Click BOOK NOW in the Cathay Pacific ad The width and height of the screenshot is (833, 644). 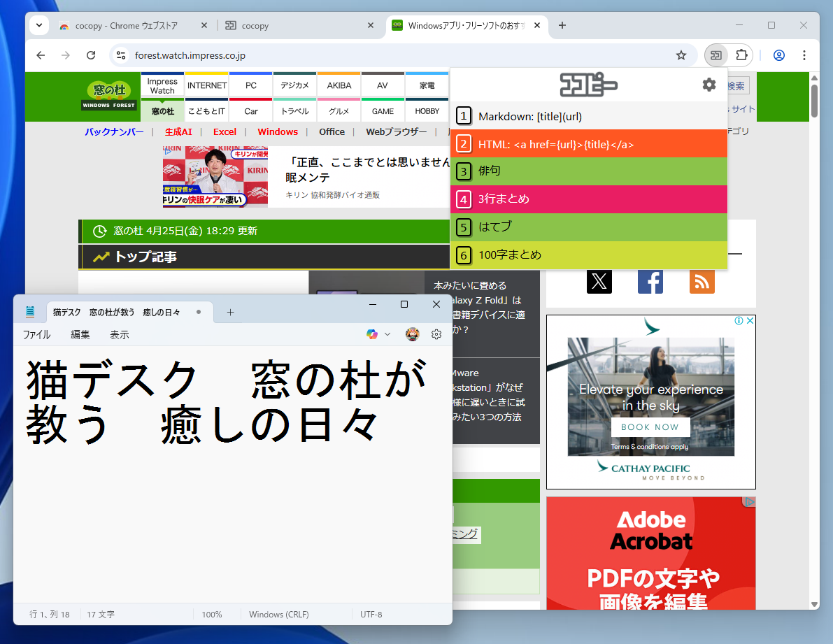click(x=650, y=427)
